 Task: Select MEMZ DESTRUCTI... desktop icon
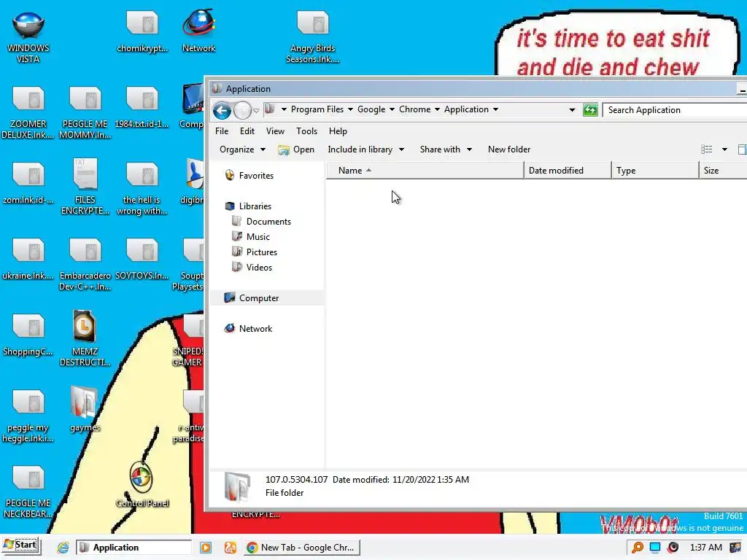pyautogui.click(x=85, y=338)
